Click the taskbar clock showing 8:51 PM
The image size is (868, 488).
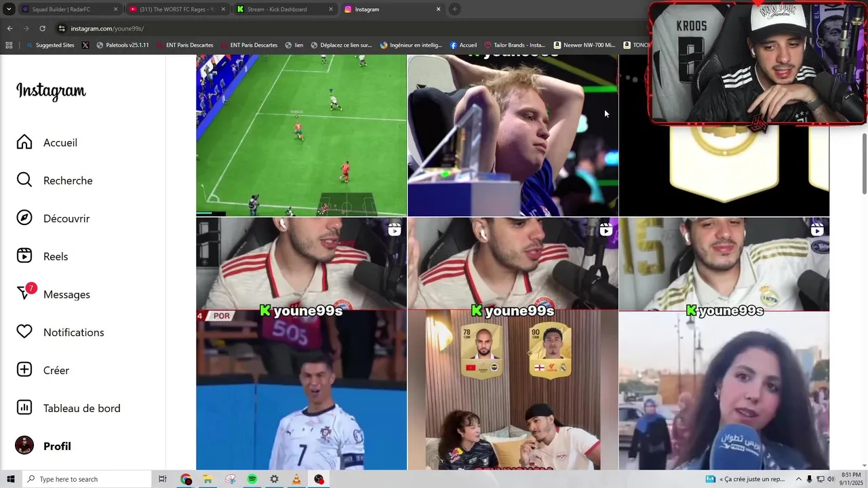pyautogui.click(x=851, y=479)
